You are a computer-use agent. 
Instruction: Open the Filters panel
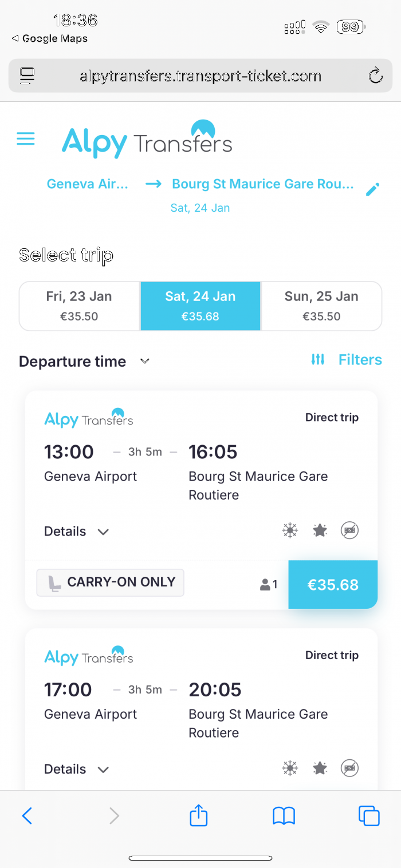pyautogui.click(x=347, y=360)
